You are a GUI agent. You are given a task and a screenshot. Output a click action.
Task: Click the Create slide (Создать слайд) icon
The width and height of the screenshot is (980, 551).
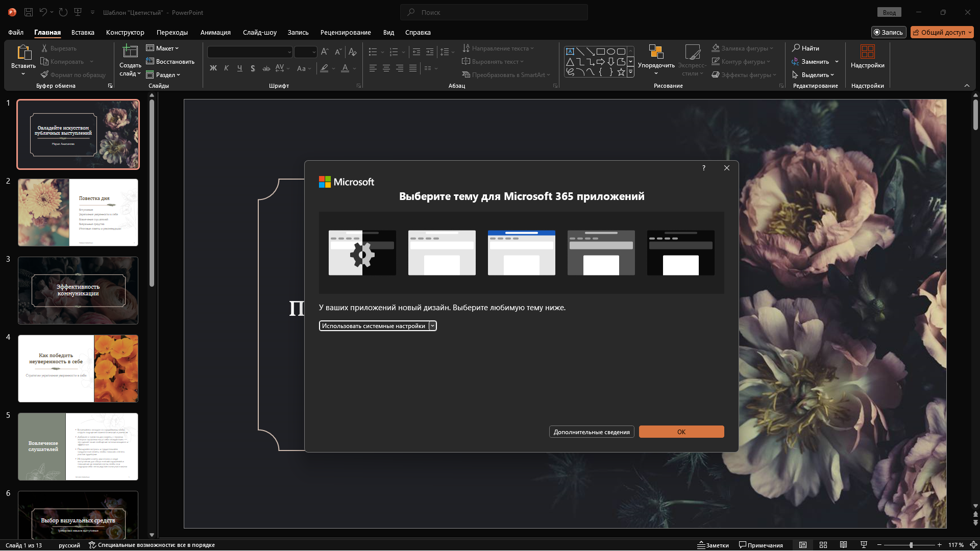click(x=130, y=51)
